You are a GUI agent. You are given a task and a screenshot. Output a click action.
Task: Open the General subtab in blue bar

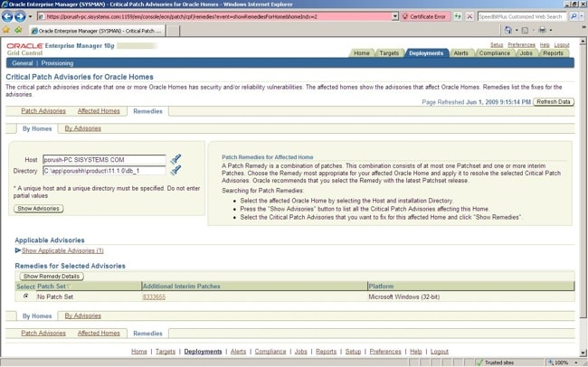point(22,63)
